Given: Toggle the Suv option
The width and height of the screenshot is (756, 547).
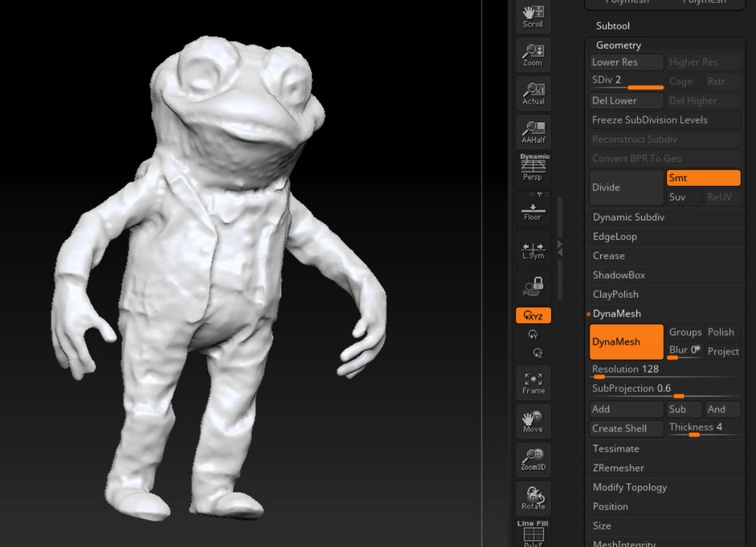Looking at the screenshot, I should click(684, 197).
